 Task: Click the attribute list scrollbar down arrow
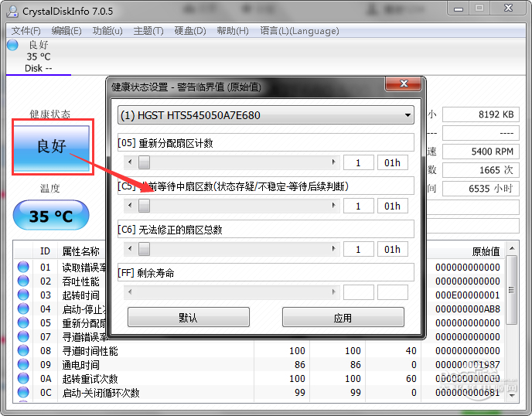coord(512,395)
